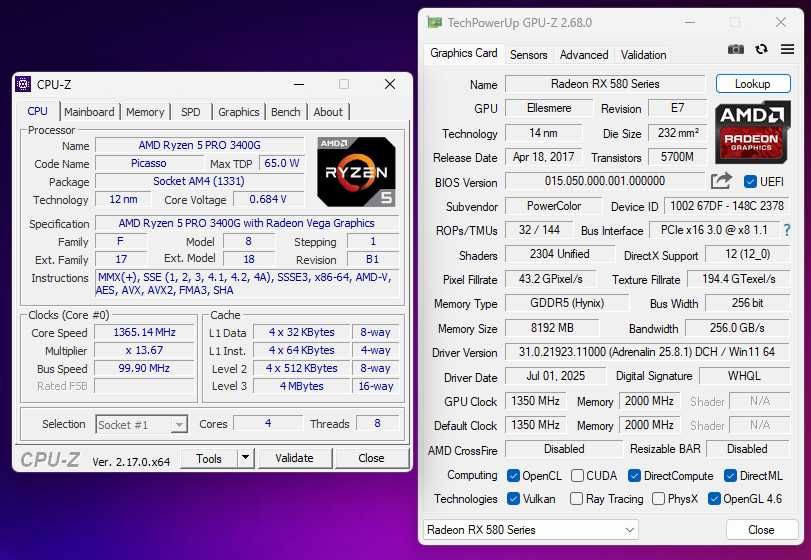Click the Ryzen 5 logo in CPU-Z
The width and height of the screenshot is (811, 560).
[x=356, y=172]
